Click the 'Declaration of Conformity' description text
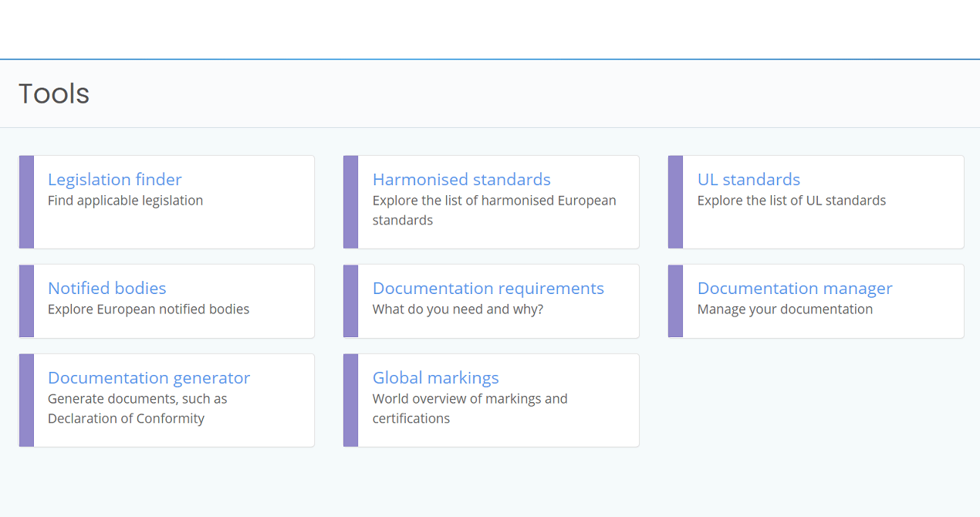Image resolution: width=980 pixels, height=517 pixels. pyautogui.click(x=126, y=419)
